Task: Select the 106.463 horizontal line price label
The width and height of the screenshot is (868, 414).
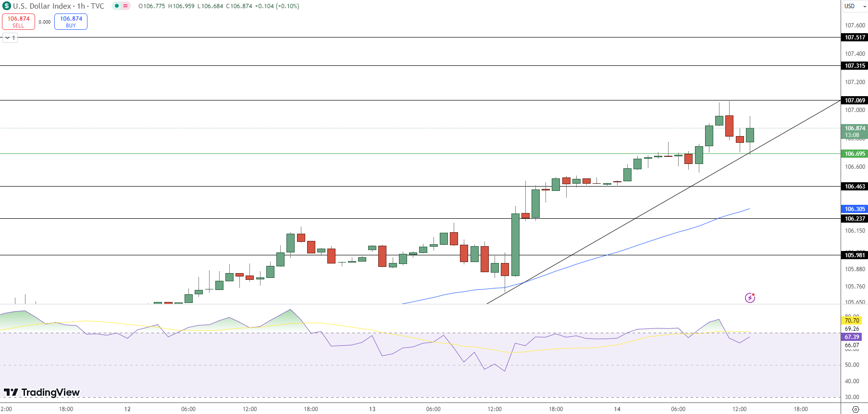Action: 855,187
